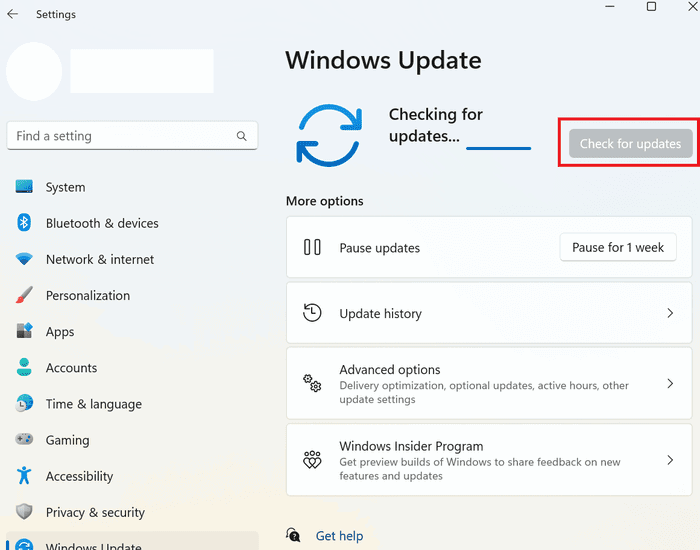The width and height of the screenshot is (700, 550).
Task: Click the Find a setting search box
Action: 132,136
